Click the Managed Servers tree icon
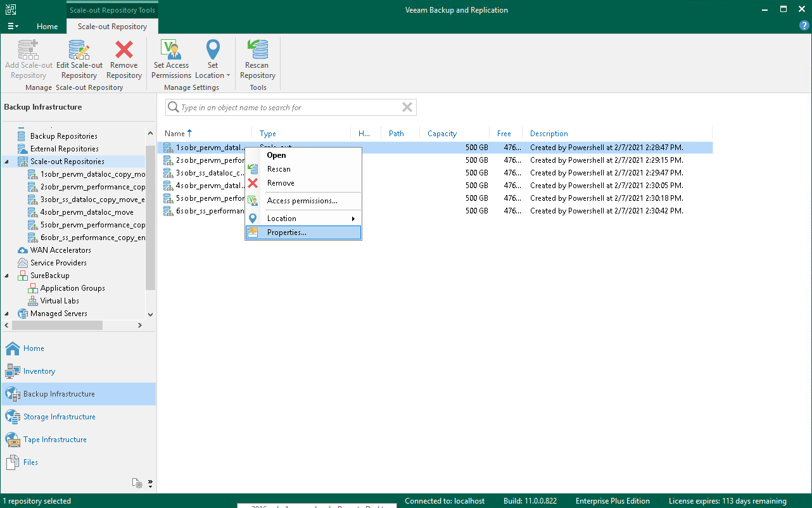 23,314
